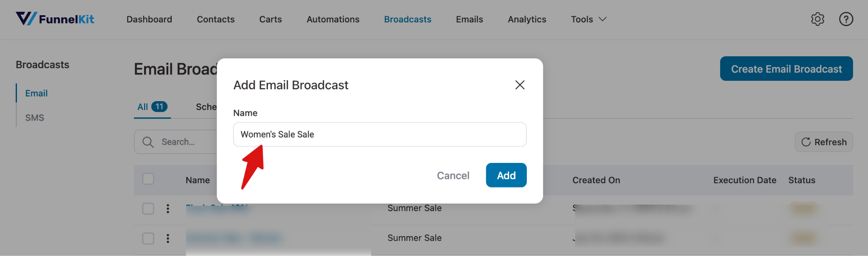This screenshot has height=256, width=868.
Task: Click the Create Email Broadcast button
Action: tap(786, 69)
